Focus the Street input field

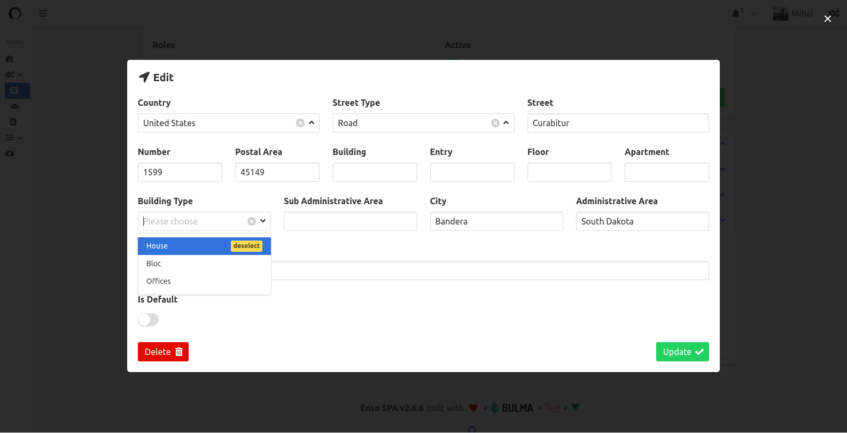(618, 123)
